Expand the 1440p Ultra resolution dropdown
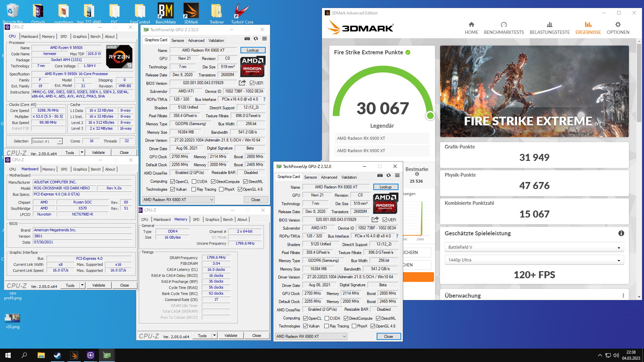 click(534, 260)
